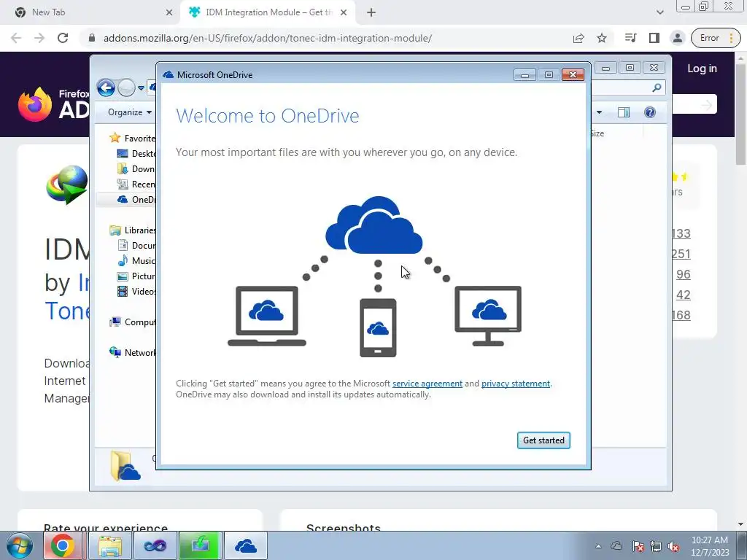The height and width of the screenshot is (560, 747).
Task: Select Documents library in Explorer
Action: (136, 245)
